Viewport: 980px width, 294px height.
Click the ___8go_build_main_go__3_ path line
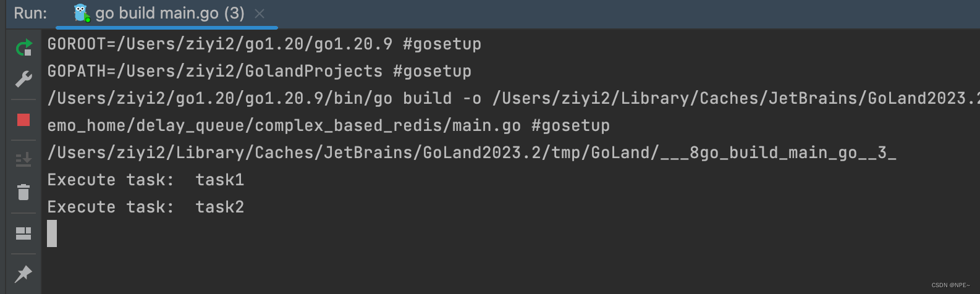pos(472,153)
